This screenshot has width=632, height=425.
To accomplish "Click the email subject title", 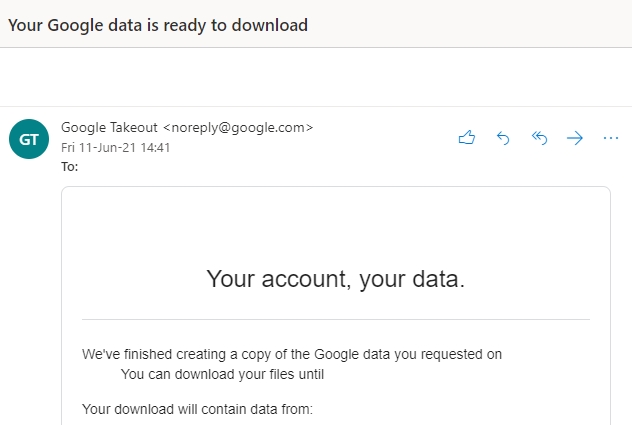I will coord(158,25).
